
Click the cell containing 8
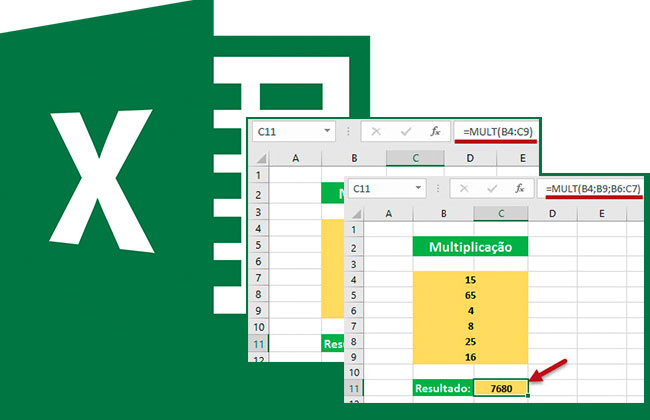click(x=471, y=326)
